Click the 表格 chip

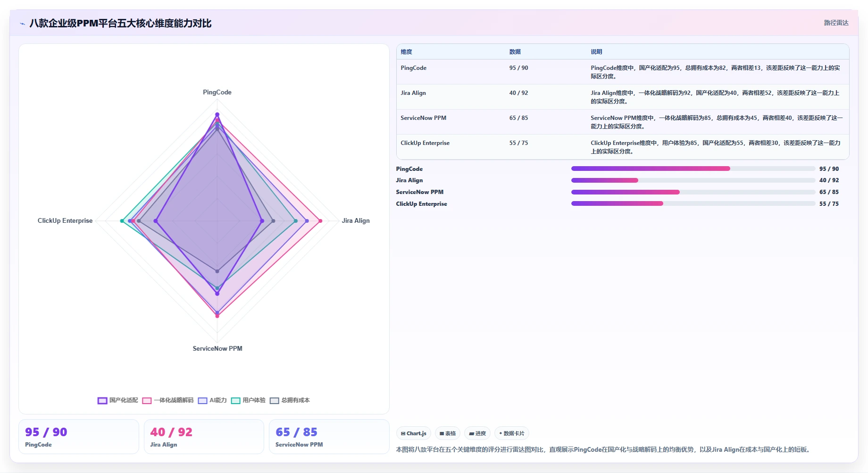[448, 433]
